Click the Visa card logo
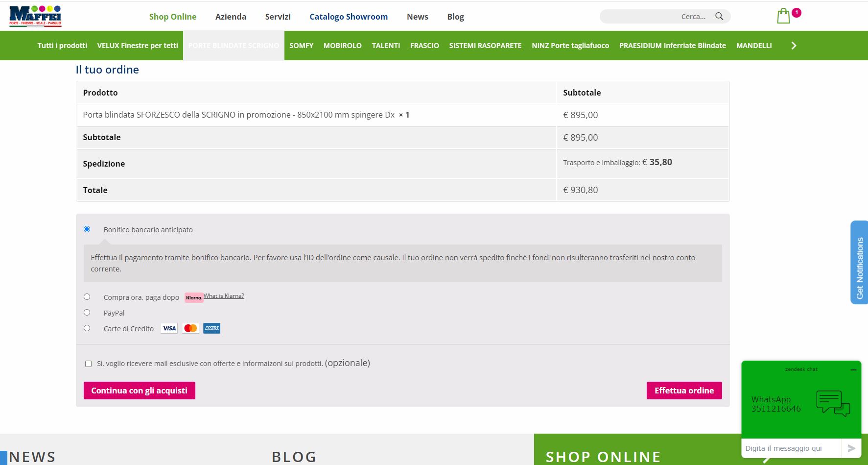The image size is (868, 465). (x=169, y=328)
